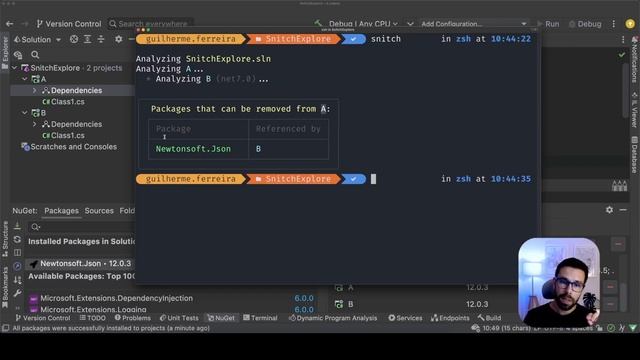Screen dimensions: 640x360
Task: Click the Run button
Action: coord(548,24)
